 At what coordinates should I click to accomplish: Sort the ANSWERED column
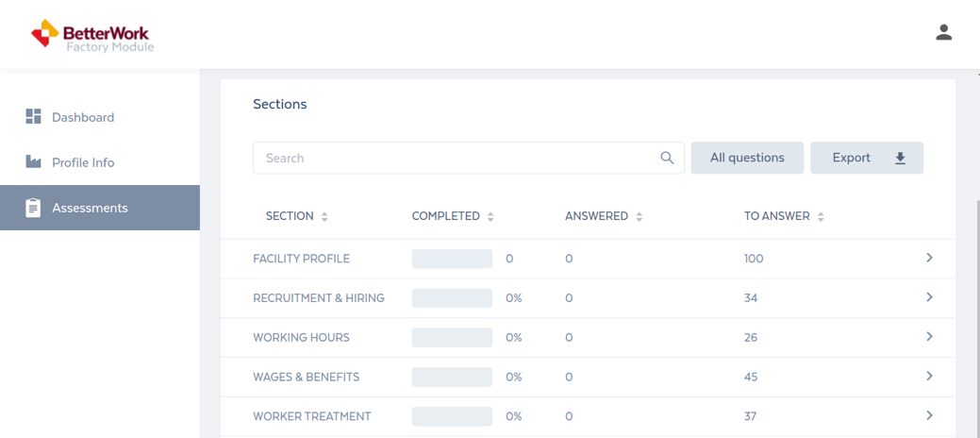click(639, 216)
